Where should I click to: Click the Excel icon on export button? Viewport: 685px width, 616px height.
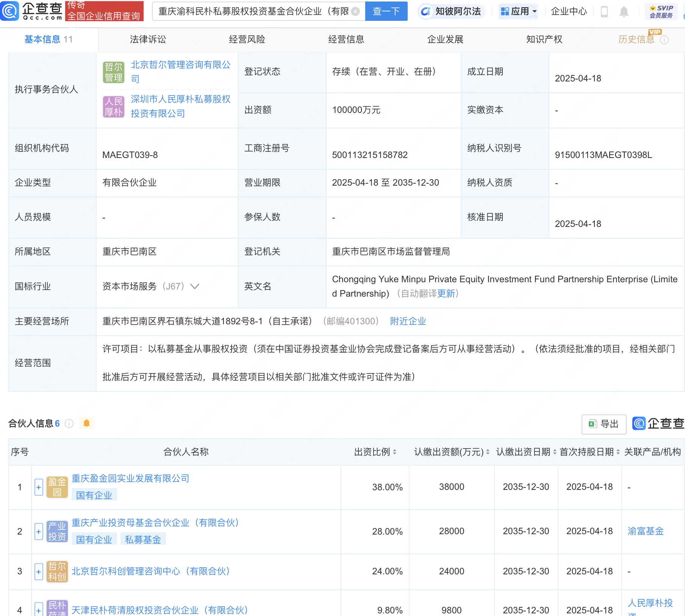pos(593,424)
